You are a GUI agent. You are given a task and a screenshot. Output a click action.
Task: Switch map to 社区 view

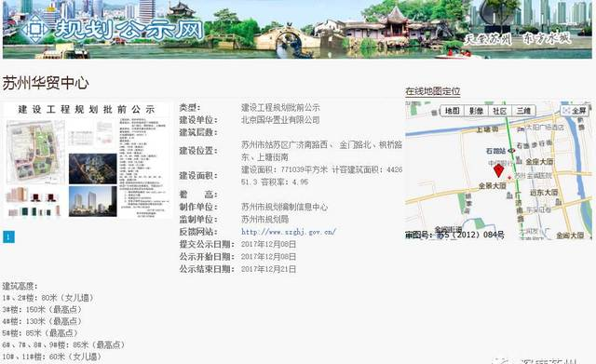500,111
